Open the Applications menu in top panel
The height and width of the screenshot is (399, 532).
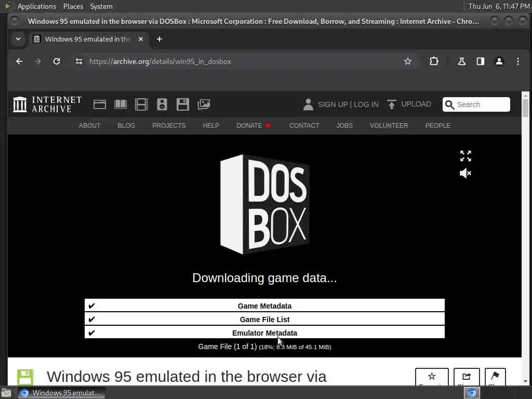tap(37, 6)
